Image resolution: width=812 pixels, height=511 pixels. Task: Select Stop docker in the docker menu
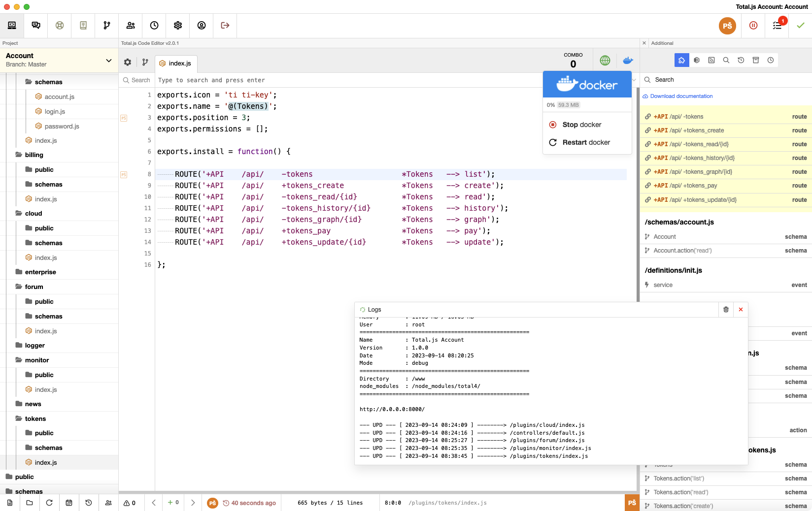[587, 125]
